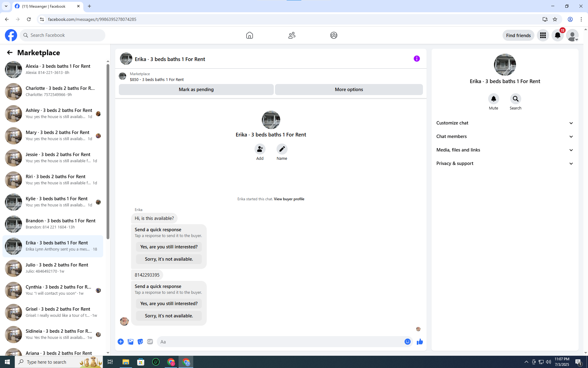Screen dimensions: 588x368
Task: Go to Facebook Home tab
Action: click(x=249, y=35)
